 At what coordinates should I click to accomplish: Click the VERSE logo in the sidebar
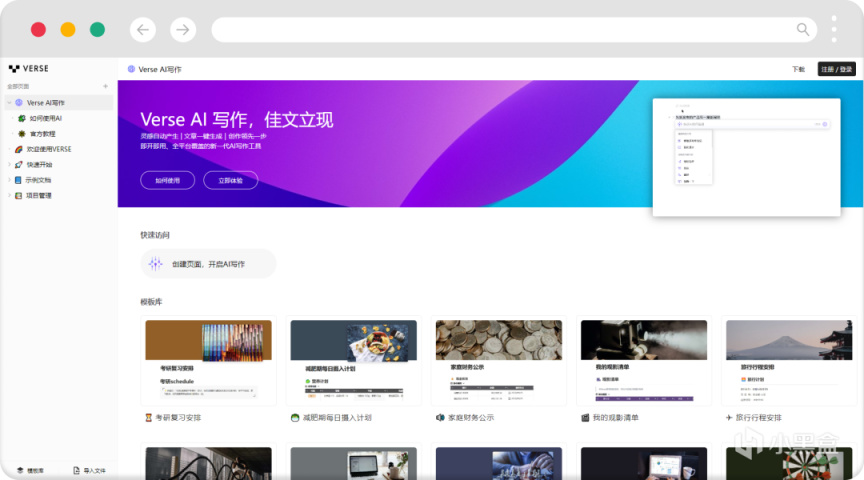[x=29, y=68]
